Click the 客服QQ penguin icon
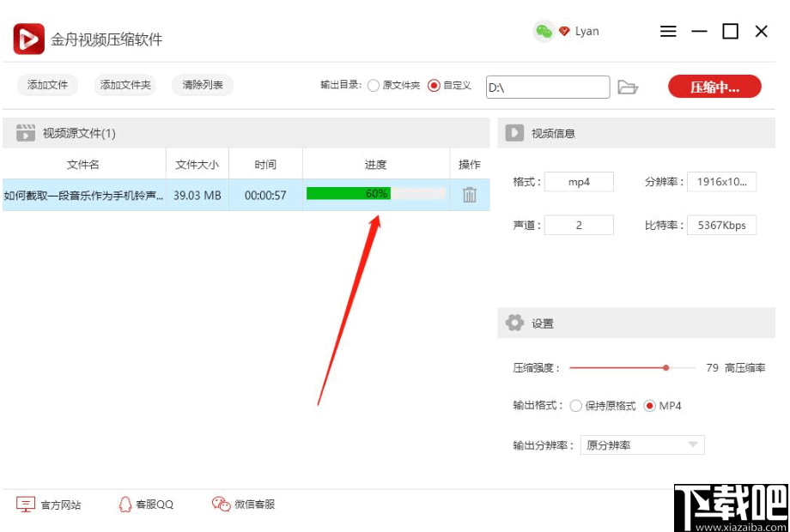Screen dimensions: 790x532 (125, 505)
